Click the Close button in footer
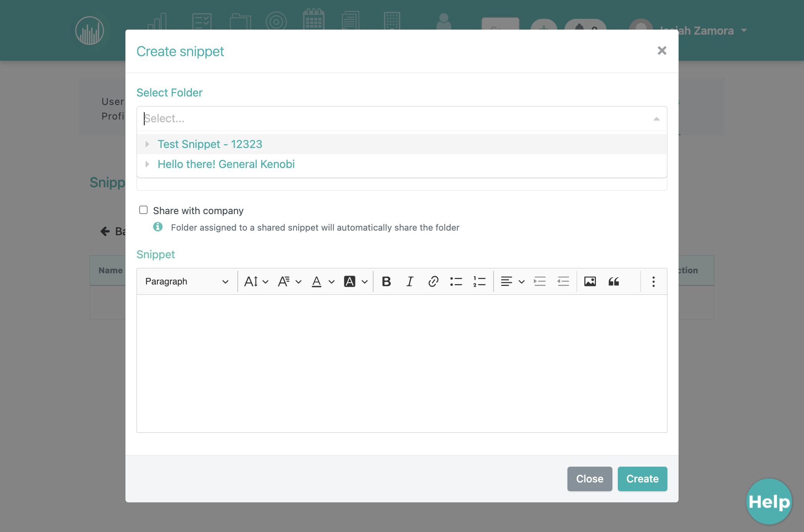This screenshot has width=804, height=532. [589, 479]
